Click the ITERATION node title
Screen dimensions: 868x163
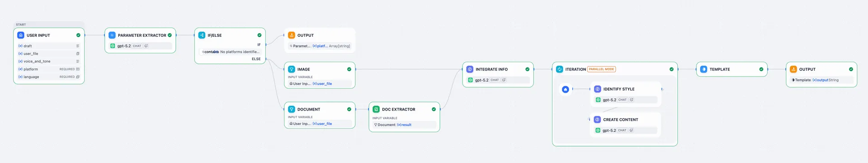(x=576, y=70)
